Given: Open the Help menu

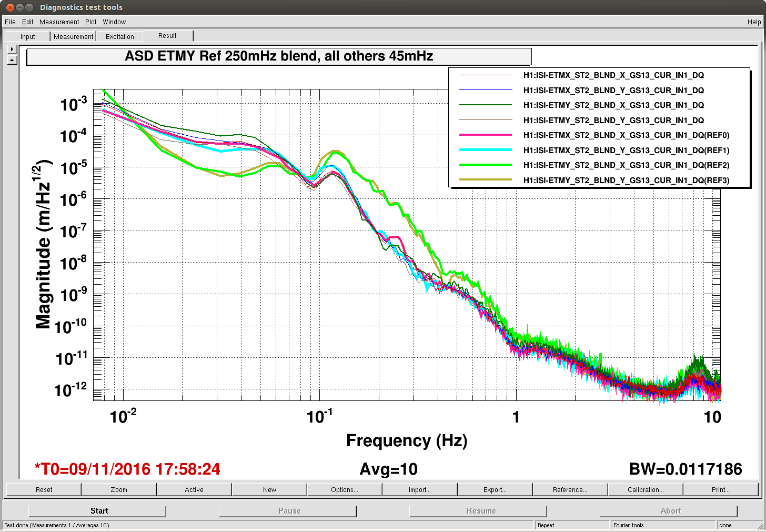Looking at the screenshot, I should coord(754,22).
